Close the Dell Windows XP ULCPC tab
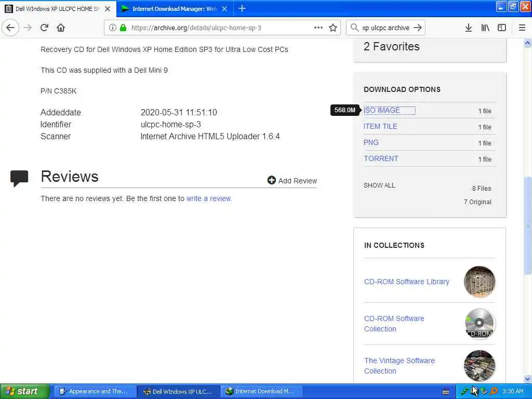The height and width of the screenshot is (399, 532). [108, 9]
